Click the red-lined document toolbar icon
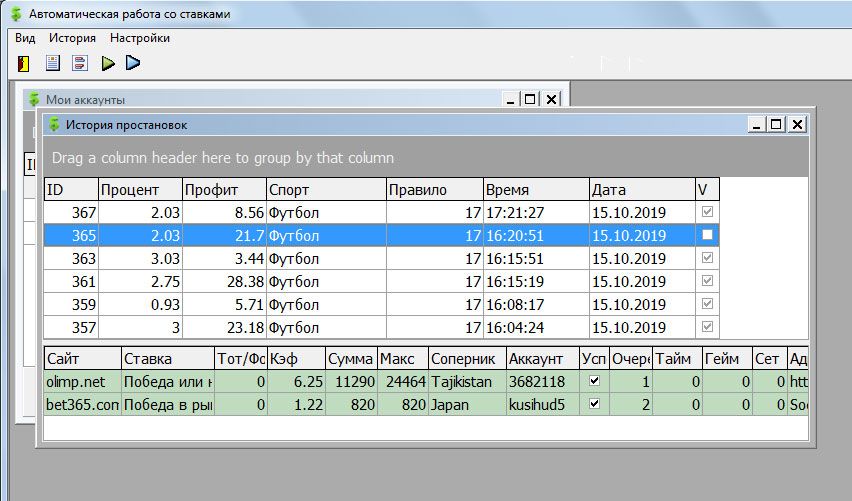The width and height of the screenshot is (852, 501). (x=80, y=63)
